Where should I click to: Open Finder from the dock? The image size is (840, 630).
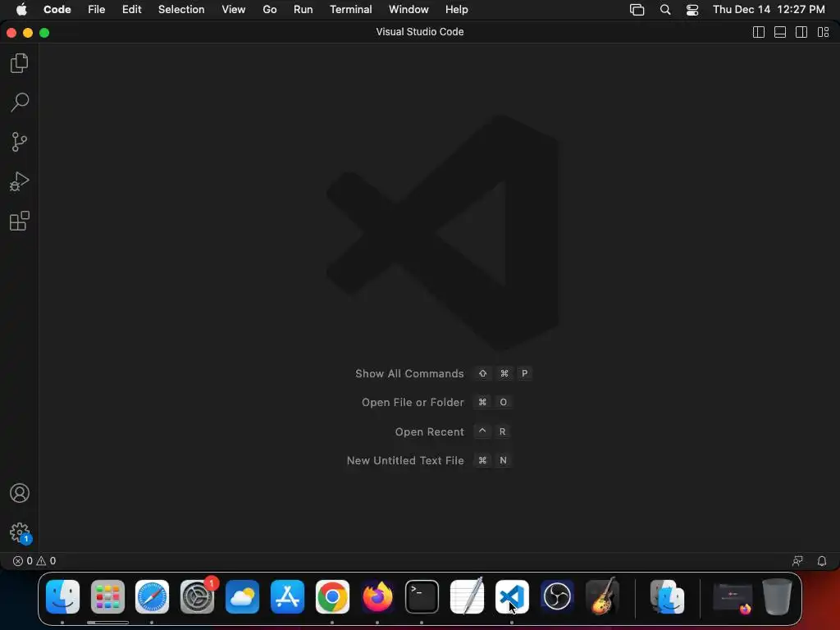click(62, 597)
